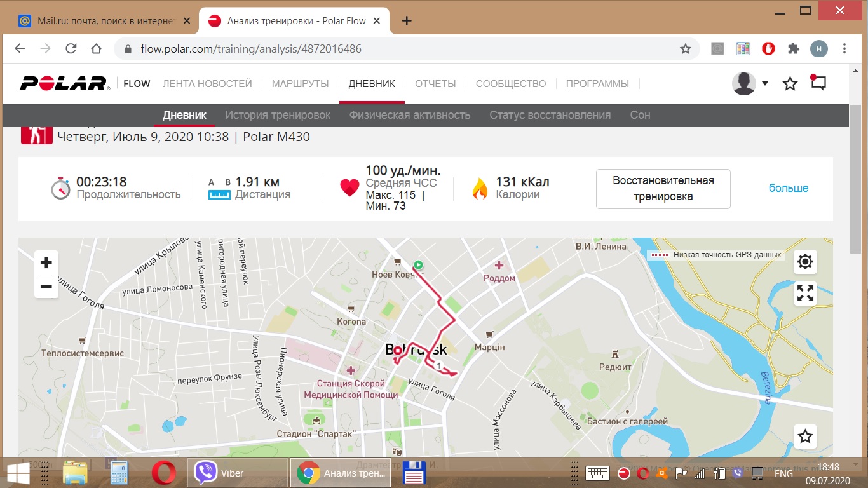Viewport: 868px width, 488px height.
Task: Click the 1.91 км distance value
Action: [257, 182]
